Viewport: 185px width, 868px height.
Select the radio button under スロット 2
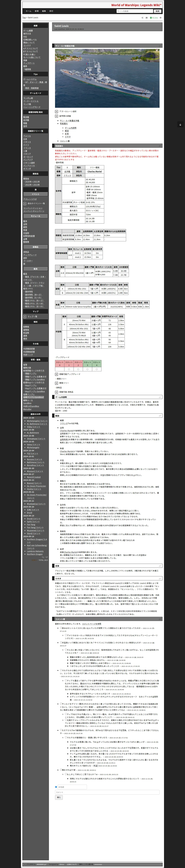tap(78, 369)
